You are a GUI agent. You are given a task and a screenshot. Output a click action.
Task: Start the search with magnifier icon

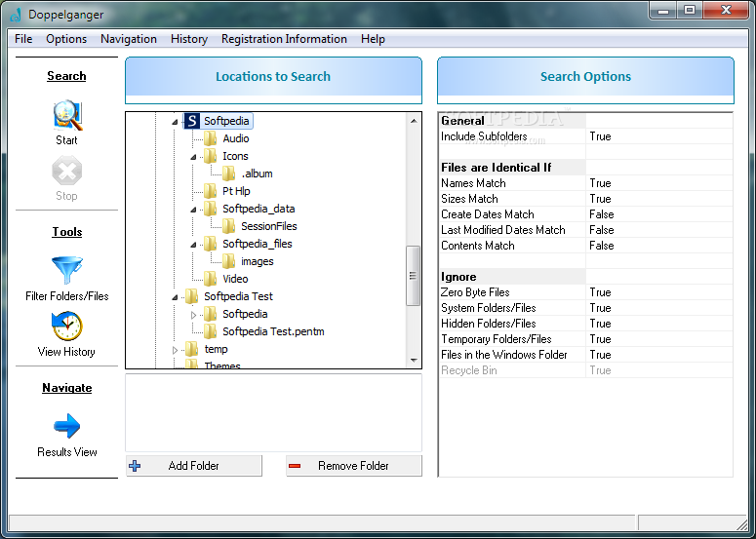coord(67,115)
